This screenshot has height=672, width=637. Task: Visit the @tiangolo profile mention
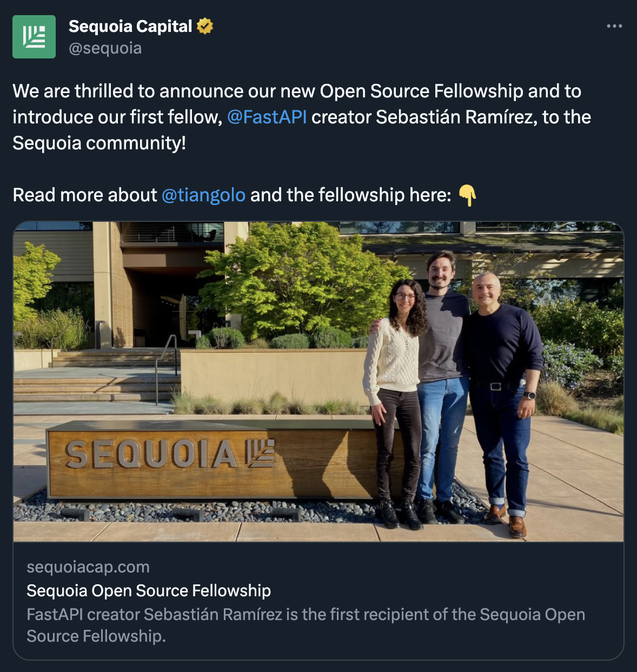pos(203,195)
